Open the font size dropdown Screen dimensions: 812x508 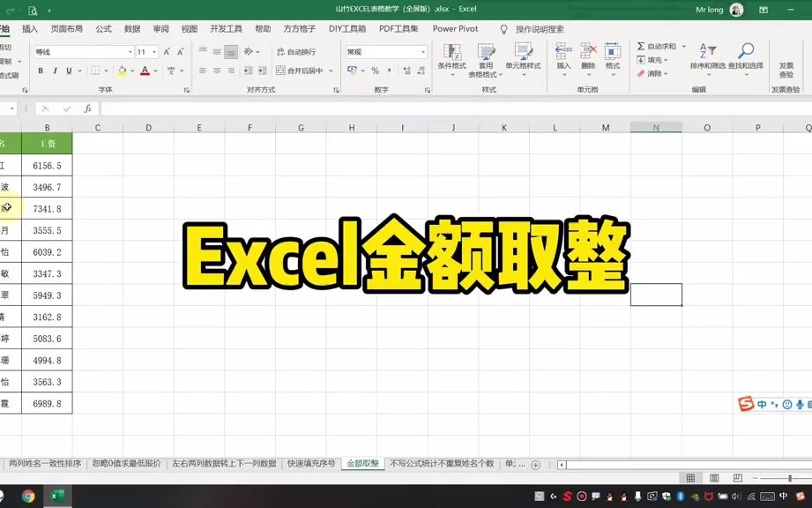click(153, 51)
